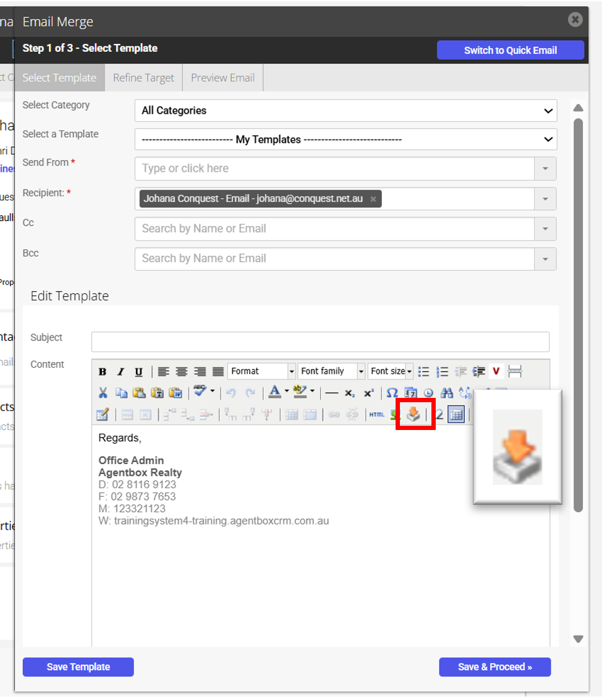Apply superscript formatting
The width and height of the screenshot is (602, 700).
pyautogui.click(x=368, y=393)
